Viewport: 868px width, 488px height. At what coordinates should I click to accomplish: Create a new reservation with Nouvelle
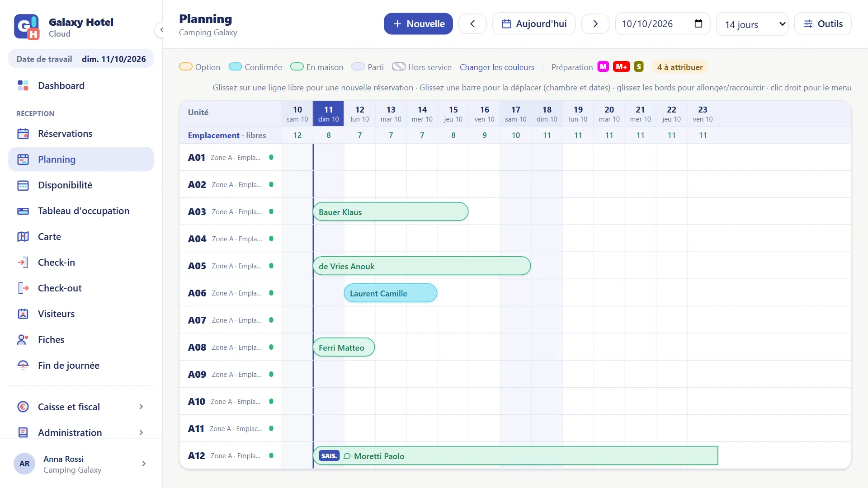(x=418, y=24)
